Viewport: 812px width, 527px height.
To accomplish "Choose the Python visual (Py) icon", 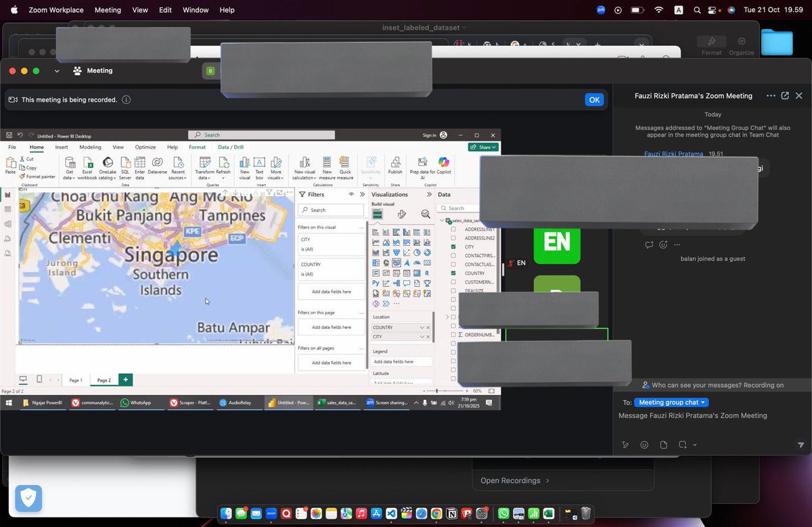I will 376,283.
